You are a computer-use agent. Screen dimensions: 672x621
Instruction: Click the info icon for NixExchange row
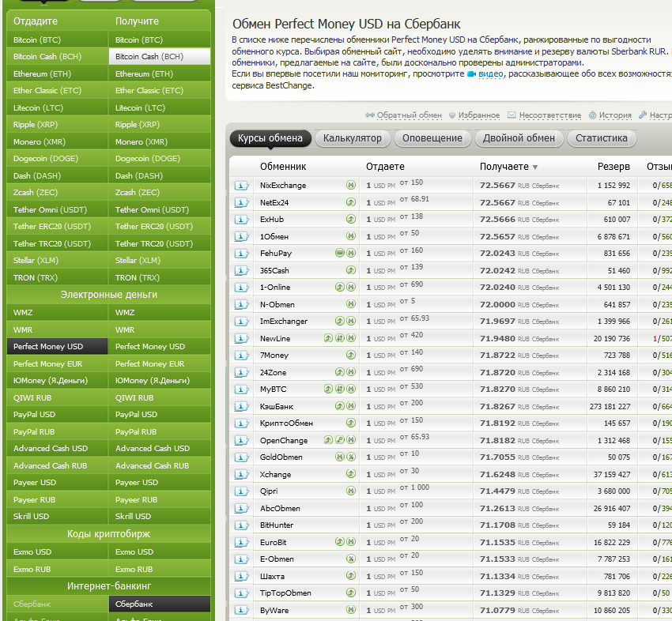pos(241,186)
